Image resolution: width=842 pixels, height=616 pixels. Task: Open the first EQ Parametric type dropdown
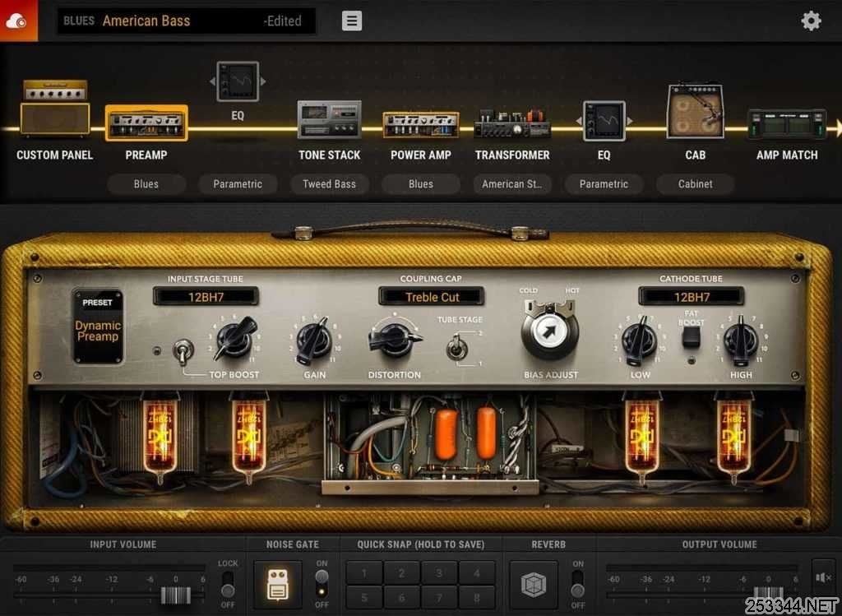click(238, 184)
